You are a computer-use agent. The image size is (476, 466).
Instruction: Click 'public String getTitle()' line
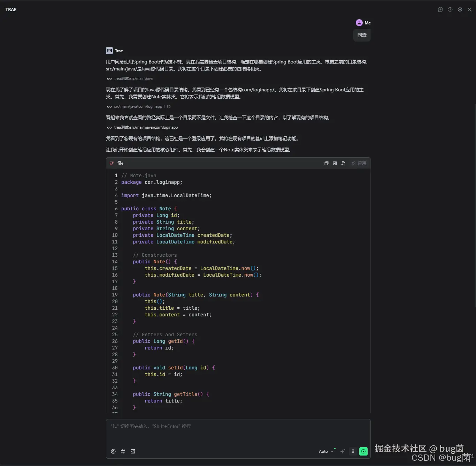171,394
